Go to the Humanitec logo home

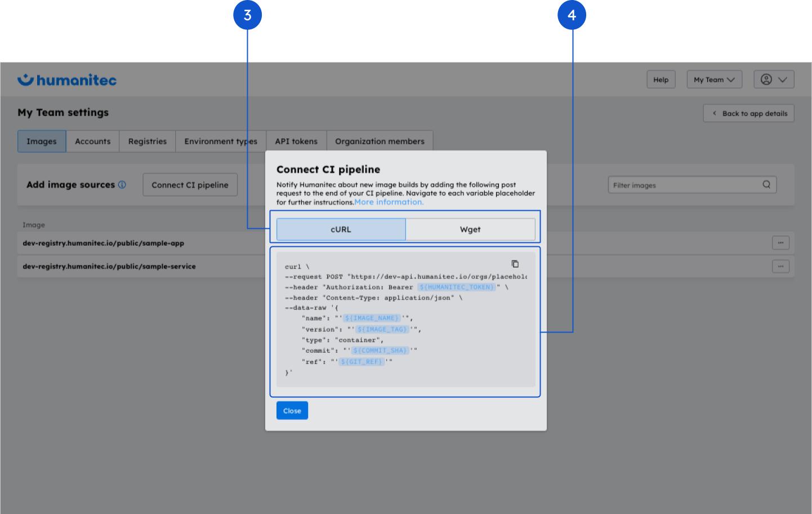67,80
